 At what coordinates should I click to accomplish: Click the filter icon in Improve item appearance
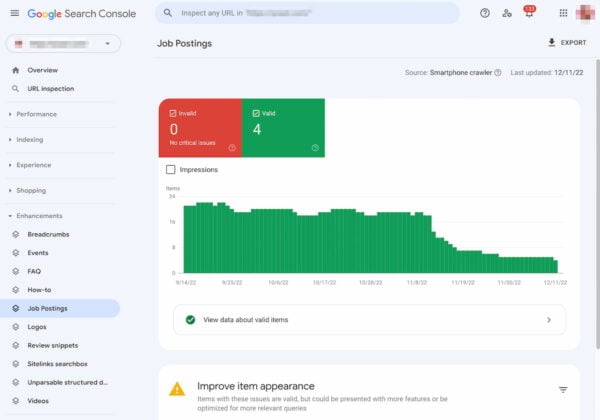[x=562, y=390]
